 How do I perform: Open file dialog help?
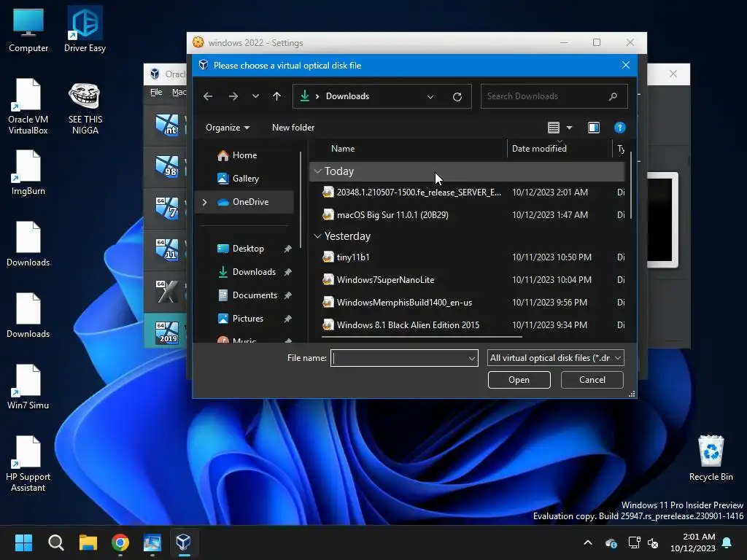point(619,128)
